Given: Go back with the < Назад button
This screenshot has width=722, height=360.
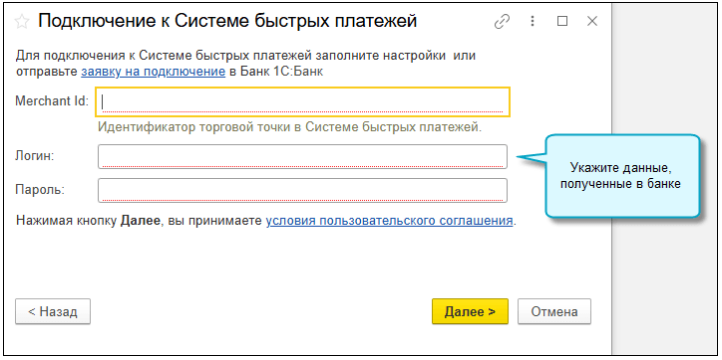Looking at the screenshot, I should [x=53, y=312].
